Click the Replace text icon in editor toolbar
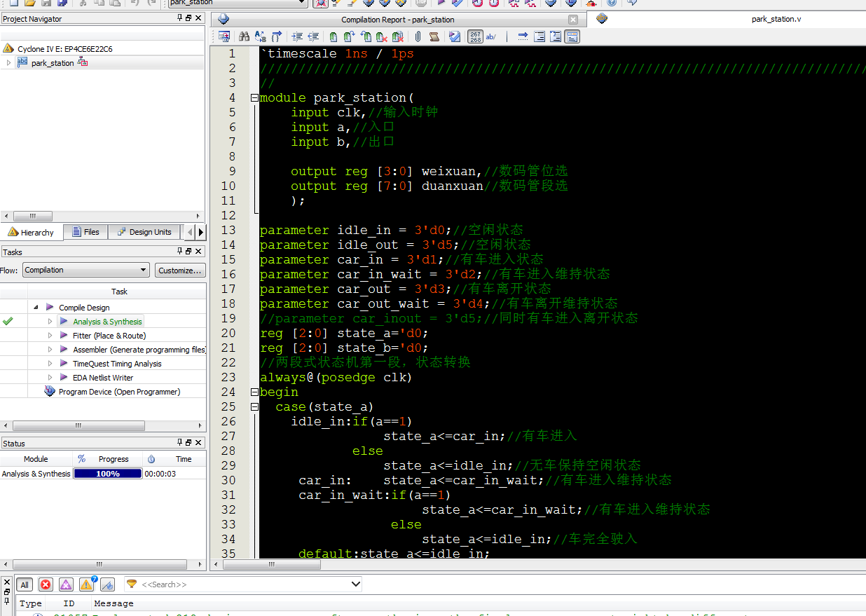This screenshot has width=866, height=616. coord(260,36)
